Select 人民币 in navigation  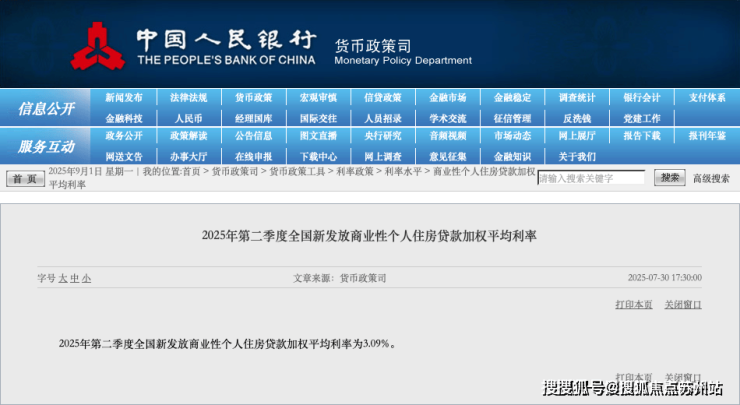pos(189,118)
